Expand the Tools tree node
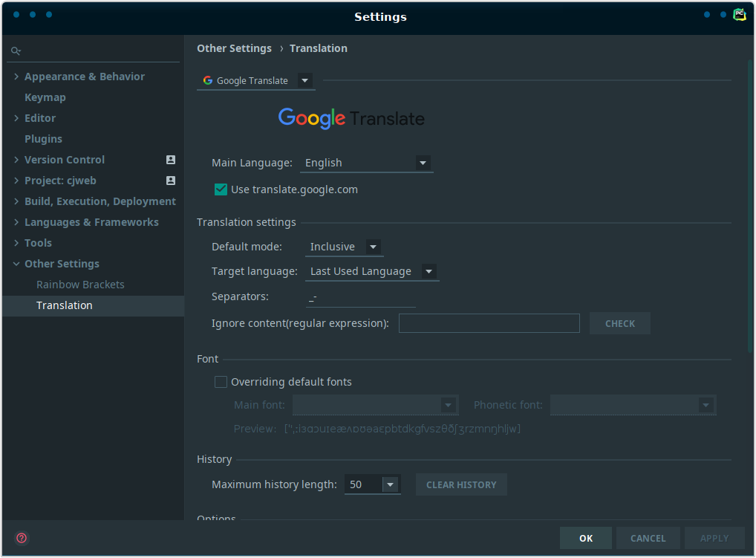The width and height of the screenshot is (756, 558). (x=16, y=243)
